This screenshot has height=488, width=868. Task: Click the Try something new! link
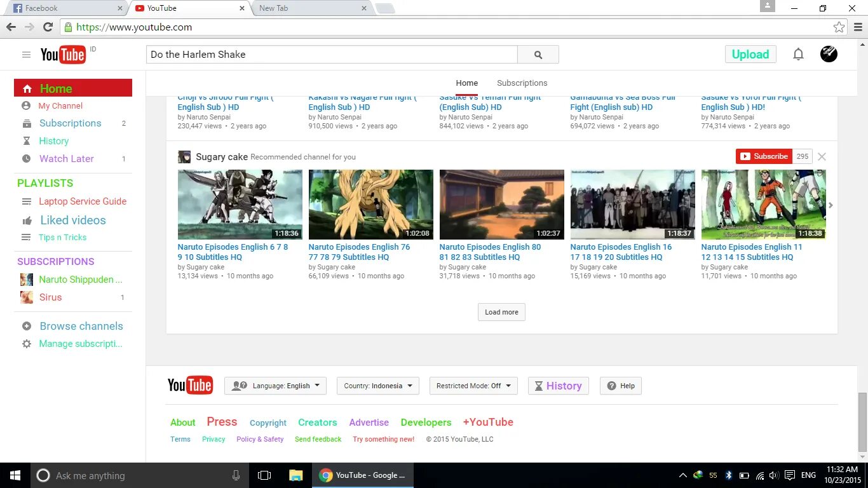[384, 439]
